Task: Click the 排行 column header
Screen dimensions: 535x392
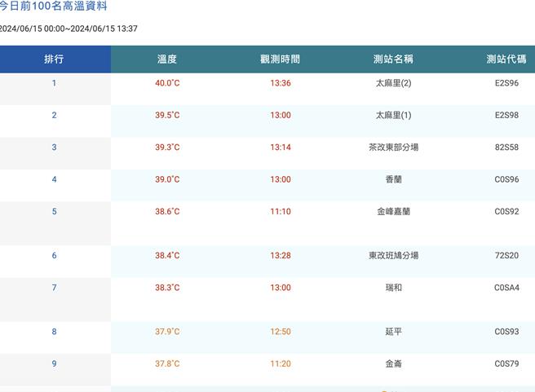Action: click(x=54, y=59)
